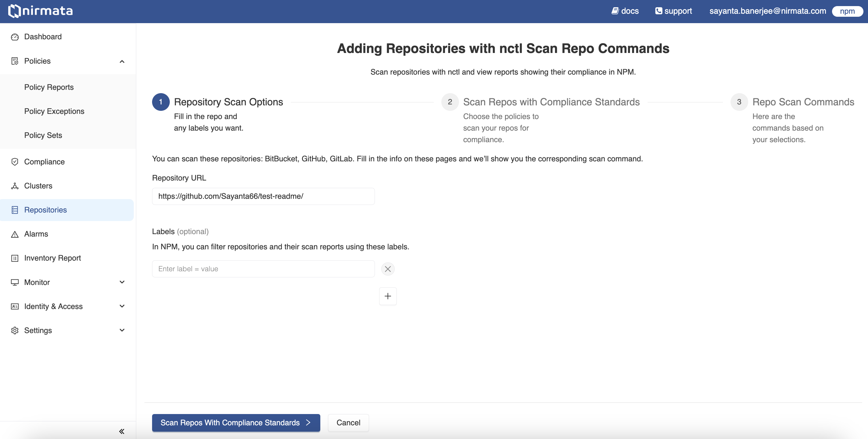The image size is (868, 439).
Task: Select Repositories in sidebar
Action: [67, 210]
